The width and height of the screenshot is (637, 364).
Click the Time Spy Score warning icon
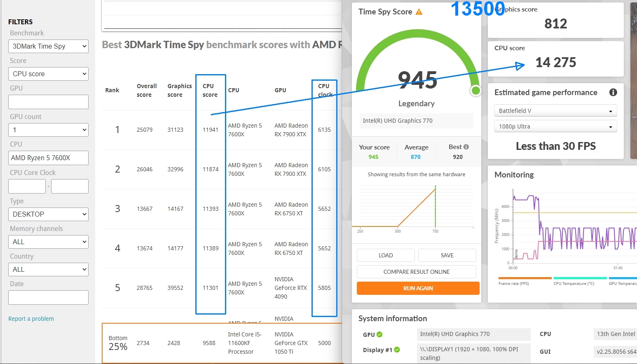[x=419, y=12]
